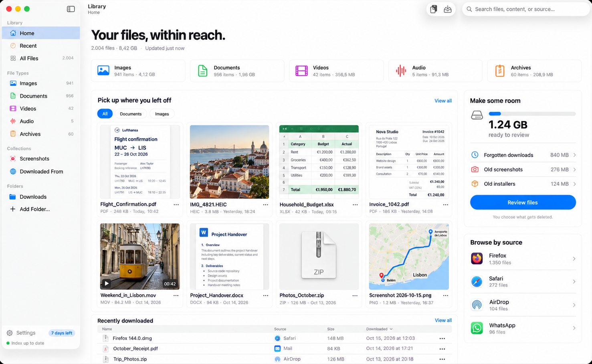Open more options for Household_Budget.xlsx
592x364 pixels.
tap(355, 204)
